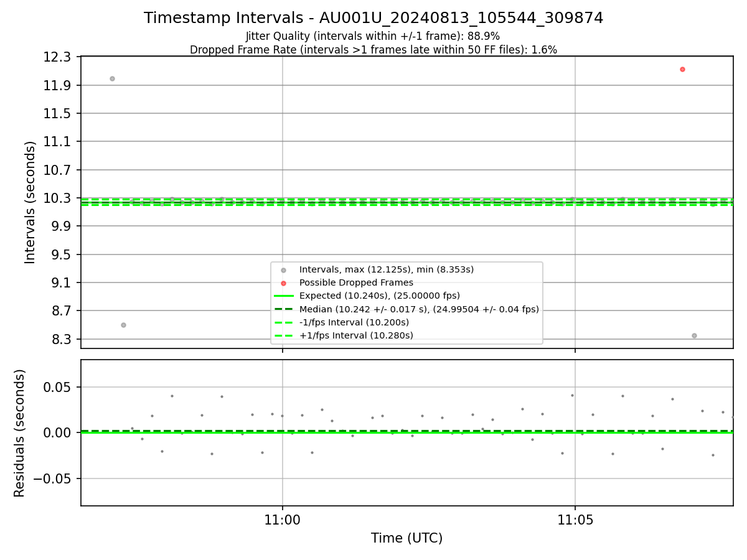Click the 11:05 time tick label
Viewport: 747px width, 560px height.
(575, 519)
